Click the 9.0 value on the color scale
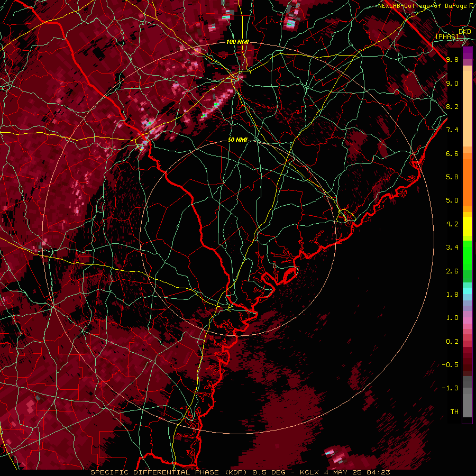The height and width of the screenshot is (476, 476). tap(452, 83)
